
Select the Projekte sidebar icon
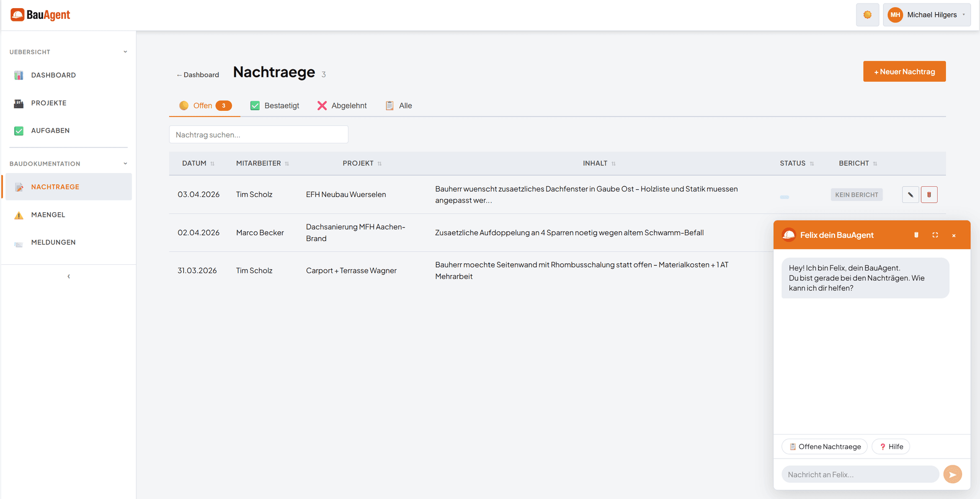coord(18,103)
